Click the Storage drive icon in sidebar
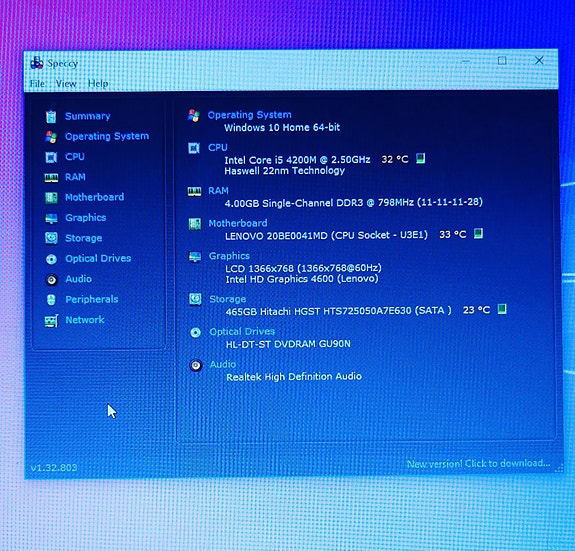Viewport: 575px width, 551px height. point(51,238)
